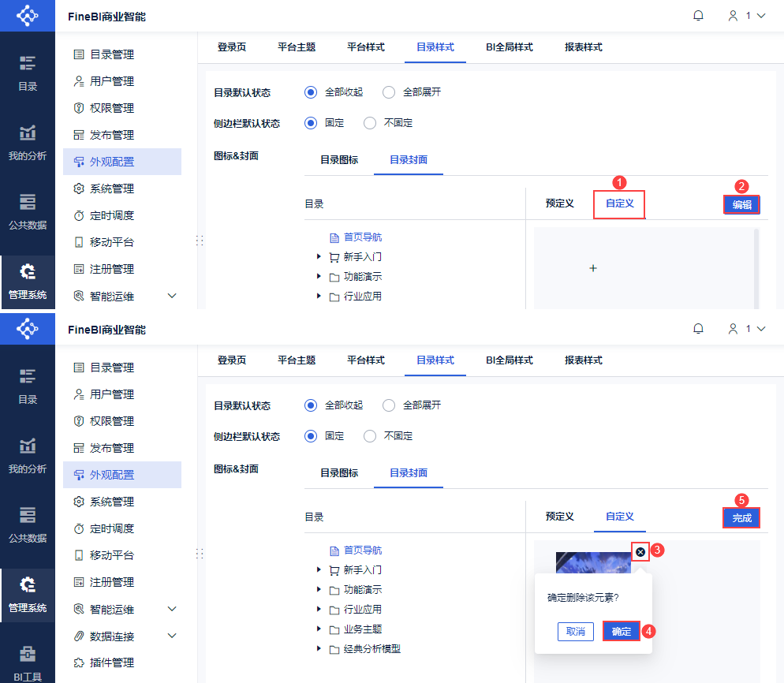Open the 自定义 tab in top screenshot
784x683 pixels.
point(619,203)
